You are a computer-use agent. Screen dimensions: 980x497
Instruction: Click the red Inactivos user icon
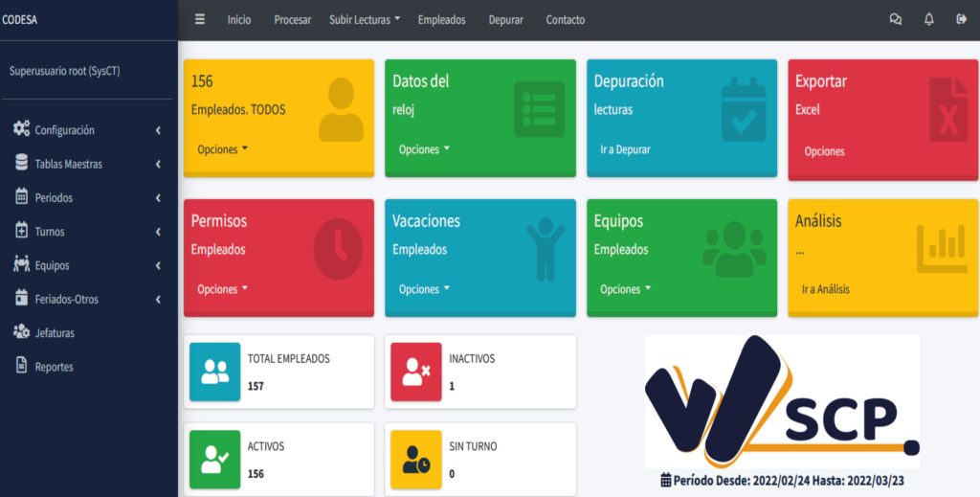click(416, 372)
